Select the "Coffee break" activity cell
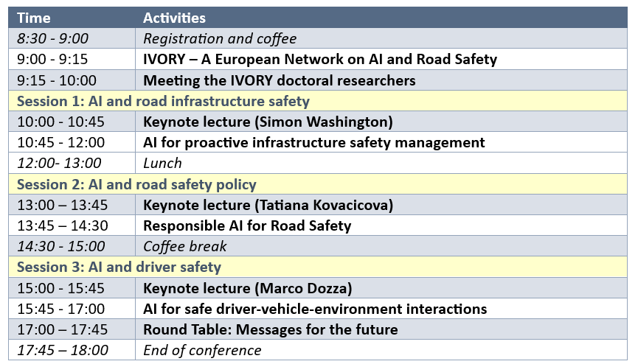The width and height of the screenshot is (638, 364). 185,246
